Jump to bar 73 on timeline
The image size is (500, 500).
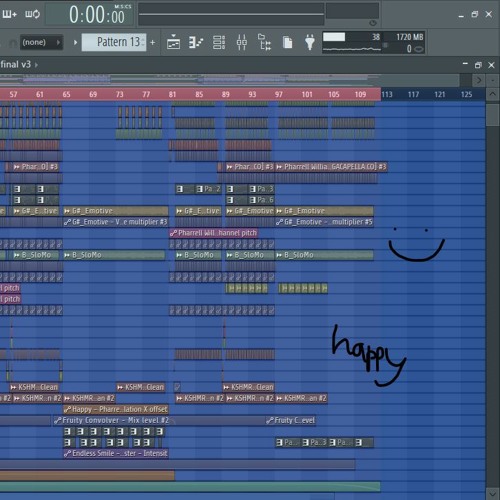119,94
